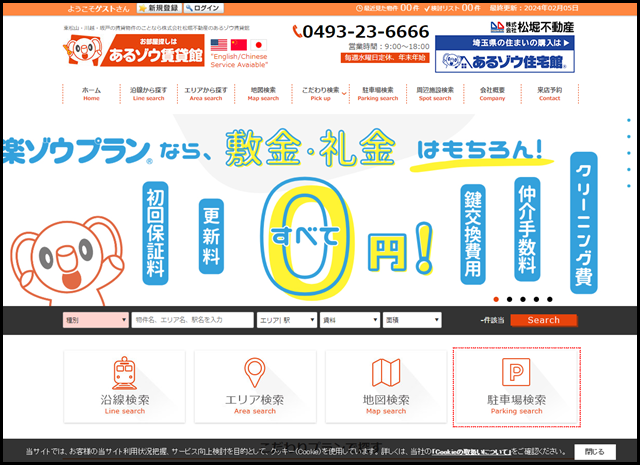Screen dimensions: 640x465
Task: Click 埼玉県の住まいの購入は link
Action: tap(505, 42)
